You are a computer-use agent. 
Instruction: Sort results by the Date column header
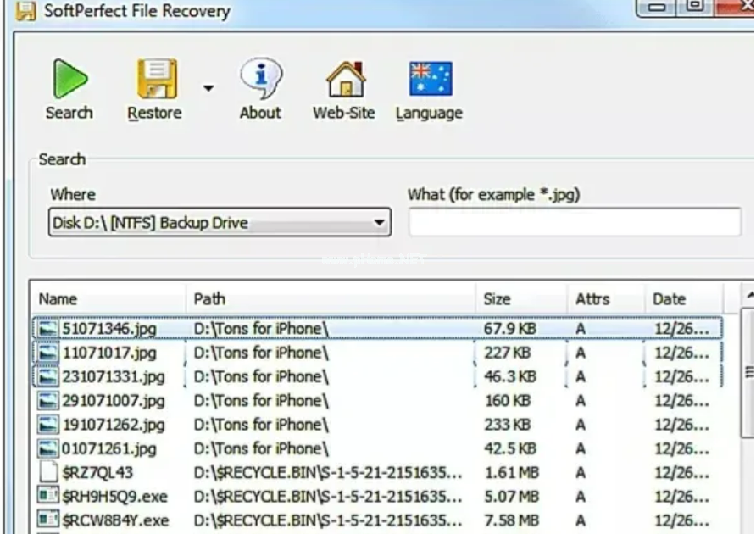tap(684, 299)
